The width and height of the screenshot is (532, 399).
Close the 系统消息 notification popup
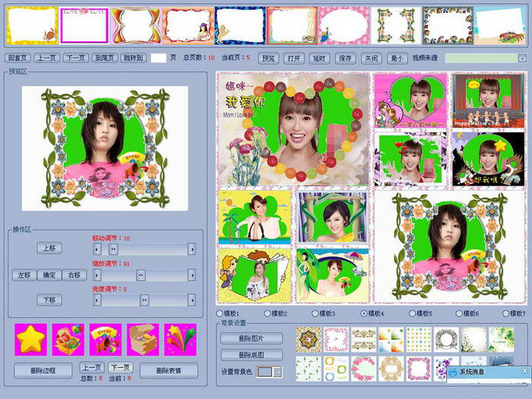524,371
